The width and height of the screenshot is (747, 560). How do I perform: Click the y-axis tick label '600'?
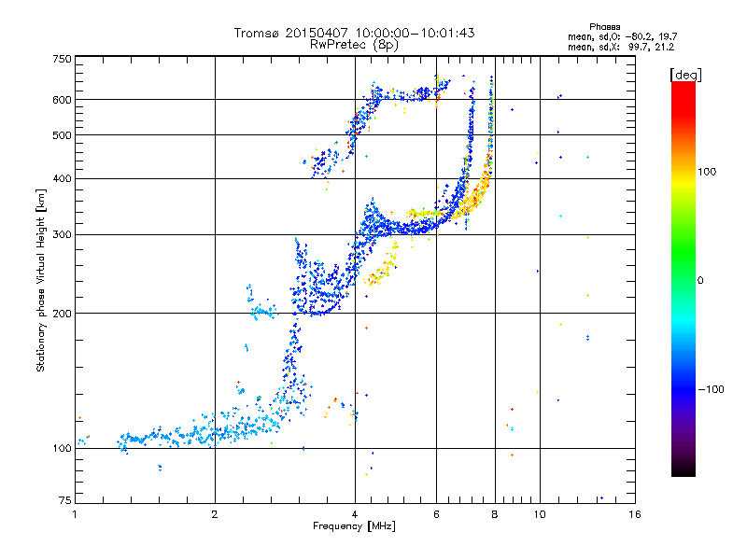(63, 100)
